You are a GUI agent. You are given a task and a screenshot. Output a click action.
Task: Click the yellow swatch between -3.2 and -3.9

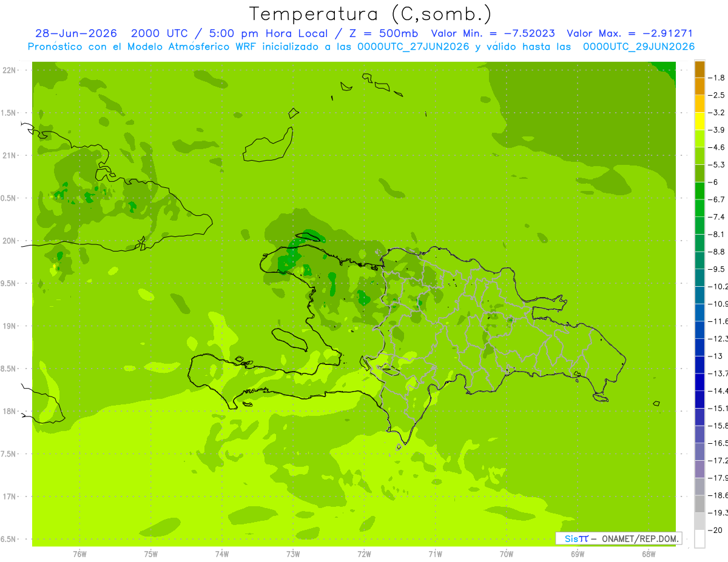(699, 121)
